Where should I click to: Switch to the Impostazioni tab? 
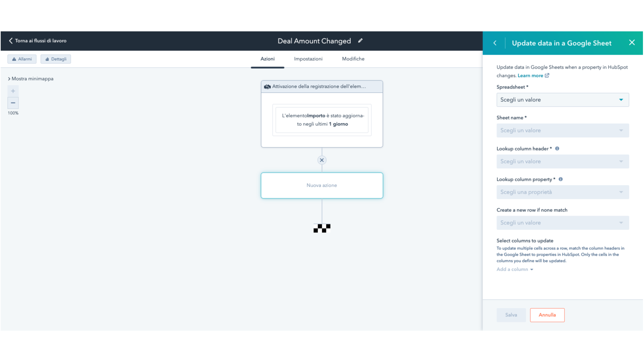pyautogui.click(x=308, y=59)
